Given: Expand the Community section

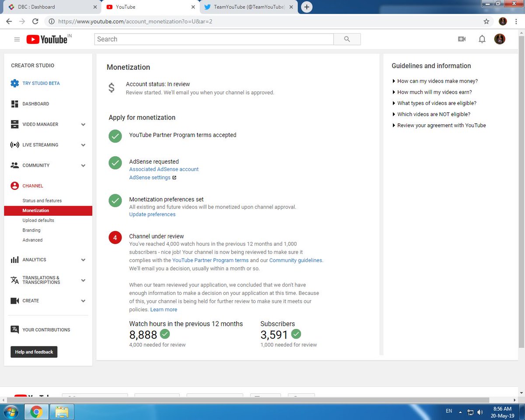Looking at the screenshot, I should point(83,166).
